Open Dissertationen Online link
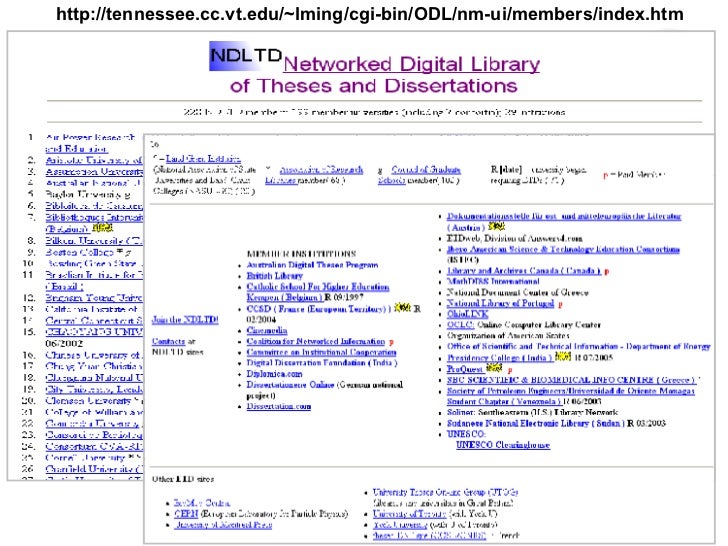The height and width of the screenshot is (546, 728). point(290,385)
